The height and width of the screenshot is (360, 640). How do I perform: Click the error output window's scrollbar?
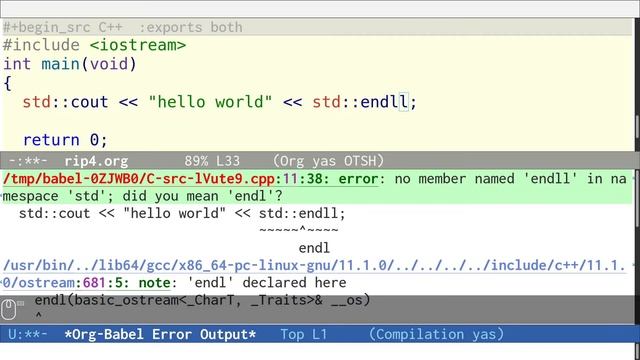point(637,247)
